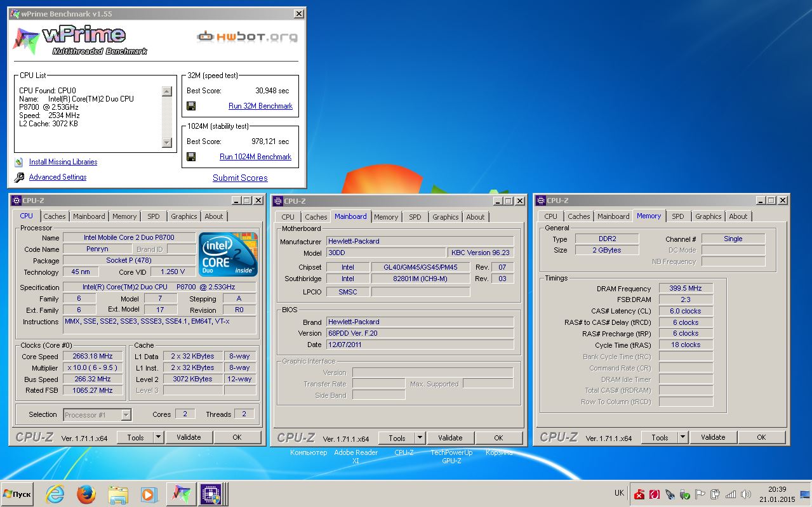Save the 1024M score with the floppy icon
812x507 pixels.
coord(191,157)
